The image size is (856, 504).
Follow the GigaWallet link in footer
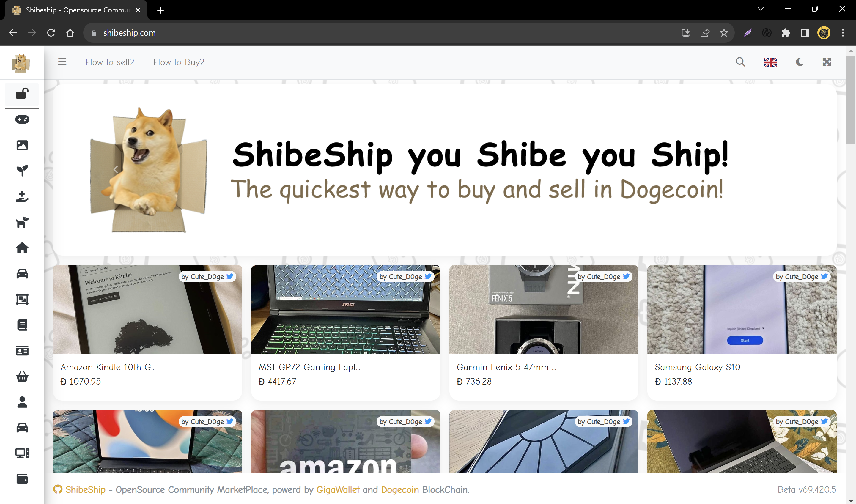click(338, 489)
